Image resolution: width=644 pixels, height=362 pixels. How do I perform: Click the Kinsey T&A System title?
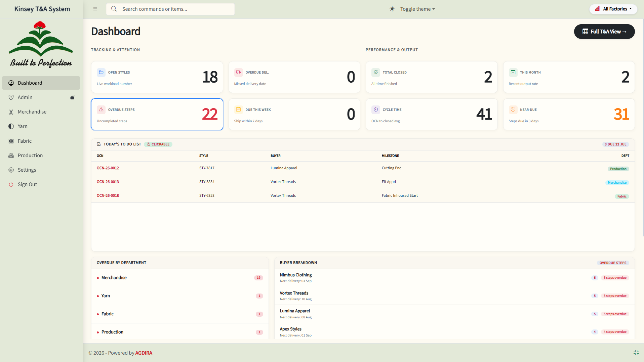42,9
